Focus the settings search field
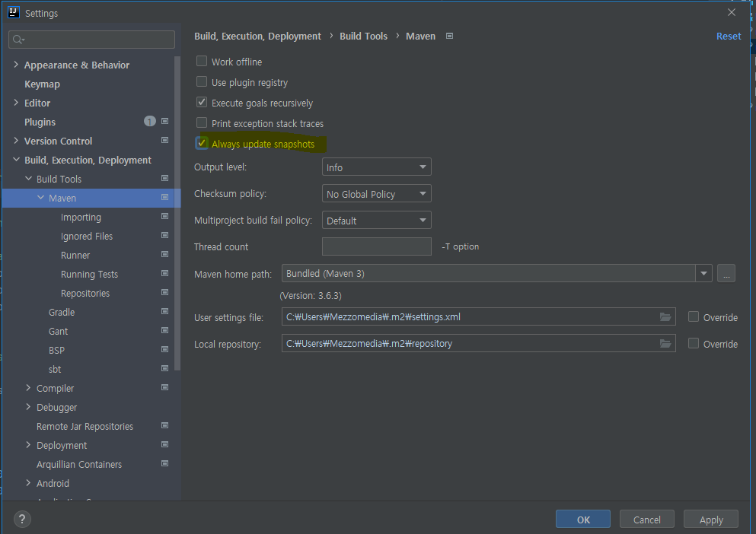 click(x=91, y=40)
